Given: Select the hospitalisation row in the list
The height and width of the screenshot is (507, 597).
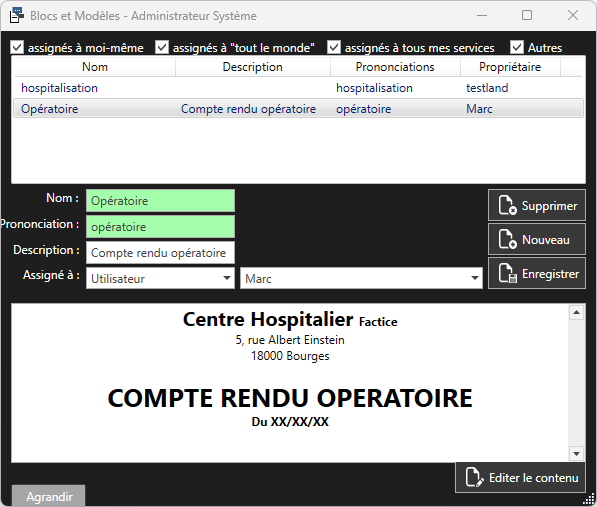Looking at the screenshot, I should [298, 88].
